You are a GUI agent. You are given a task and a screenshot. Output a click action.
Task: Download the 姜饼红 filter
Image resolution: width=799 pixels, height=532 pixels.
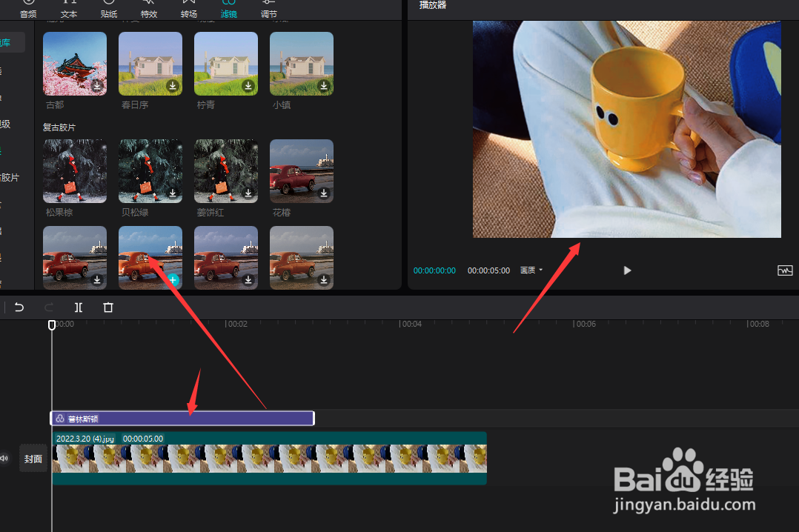(x=248, y=193)
